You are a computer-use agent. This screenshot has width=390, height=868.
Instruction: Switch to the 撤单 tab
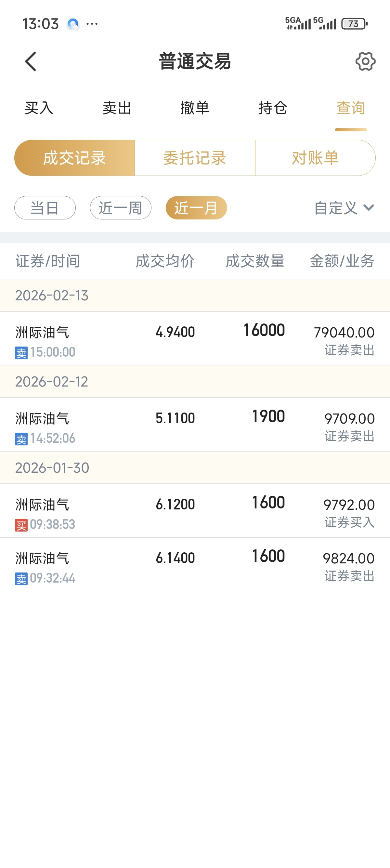tap(195, 108)
